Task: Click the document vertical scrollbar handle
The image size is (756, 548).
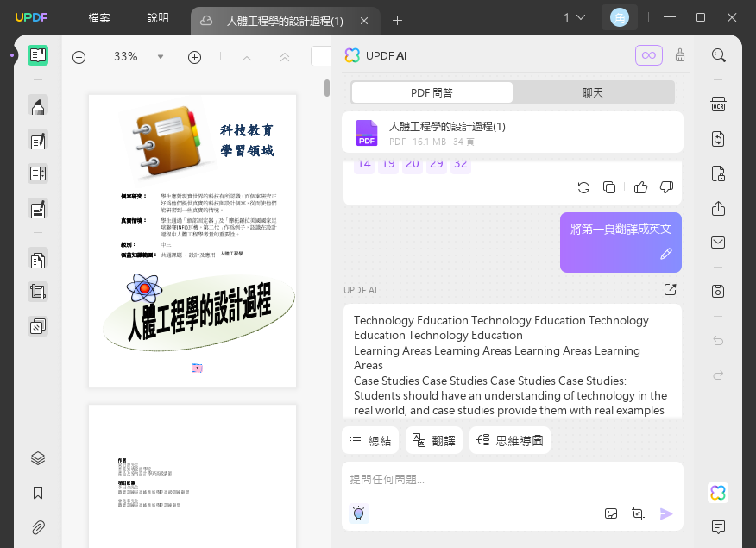Action: tap(327, 88)
